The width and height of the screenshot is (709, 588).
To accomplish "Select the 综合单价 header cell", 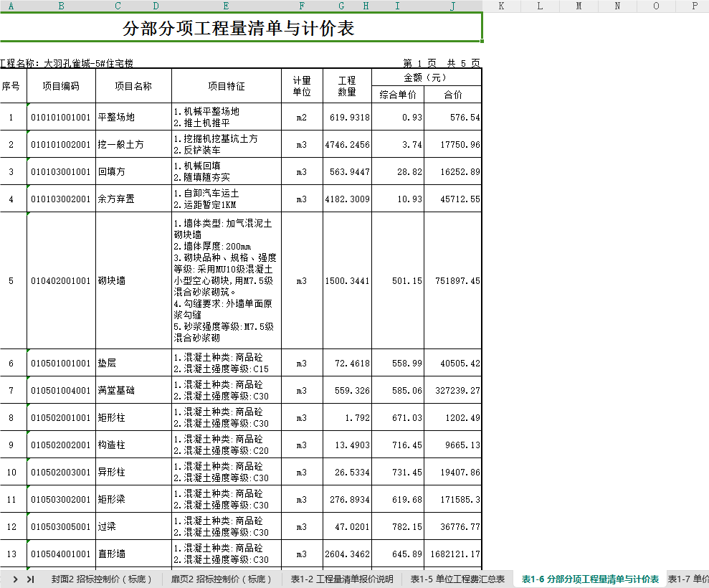I will [x=398, y=95].
